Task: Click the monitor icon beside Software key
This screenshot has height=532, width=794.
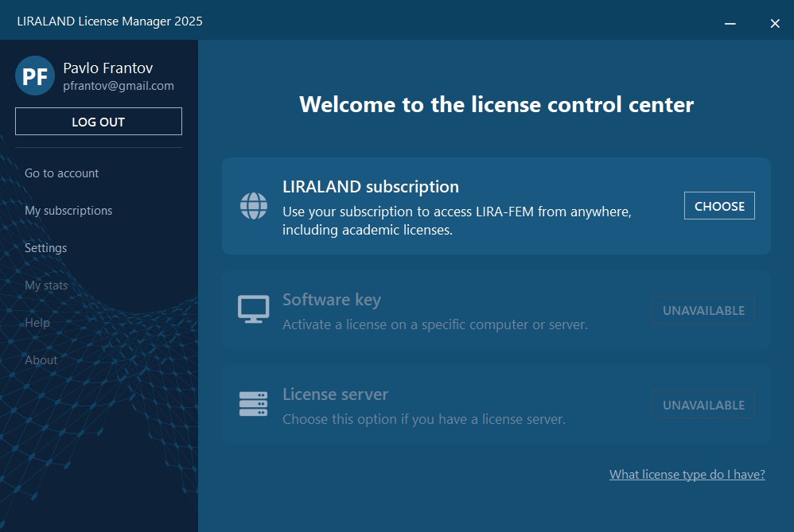Action: click(x=254, y=309)
